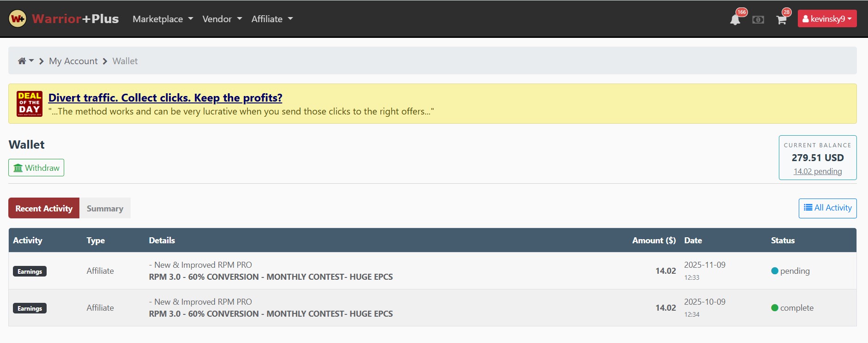Open the All Activity button
The height and width of the screenshot is (343, 868).
coord(827,208)
